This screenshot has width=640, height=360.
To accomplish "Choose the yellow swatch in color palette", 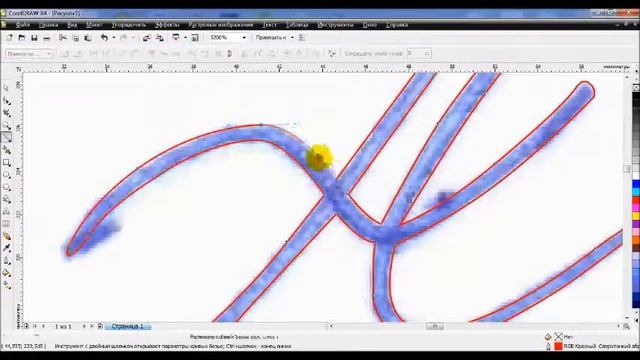I will tap(636, 216).
